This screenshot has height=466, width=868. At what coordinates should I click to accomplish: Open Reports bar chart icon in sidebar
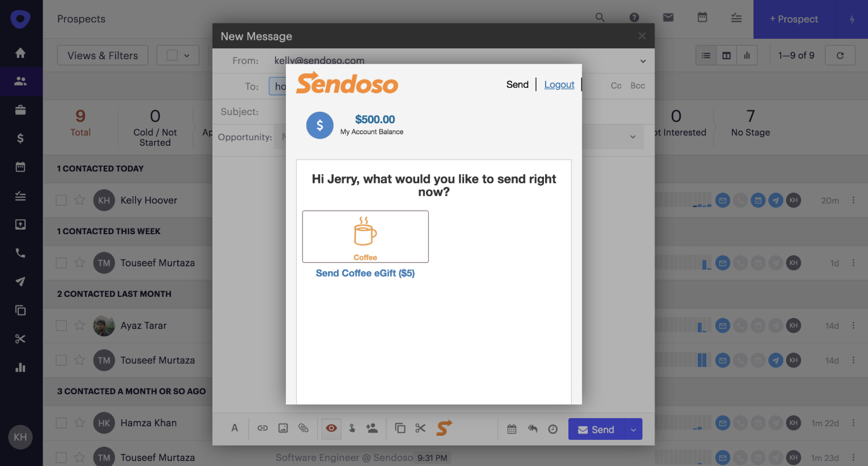pos(21,367)
